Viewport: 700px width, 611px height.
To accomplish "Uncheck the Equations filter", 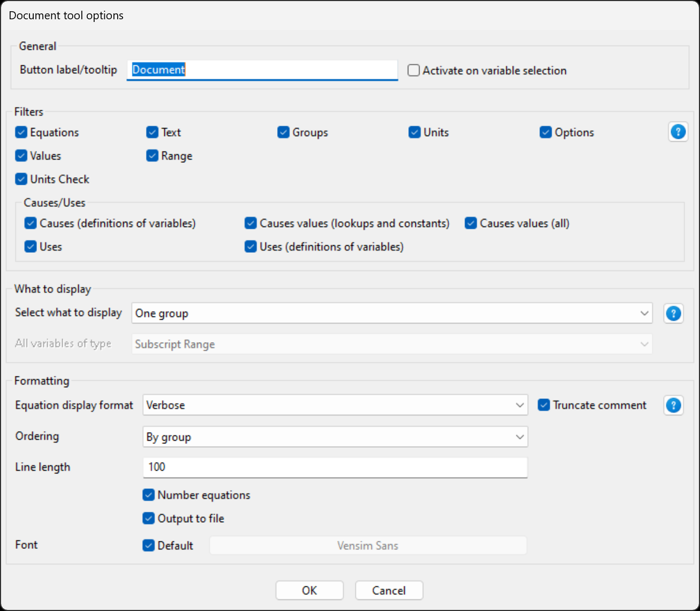I will click(21, 132).
